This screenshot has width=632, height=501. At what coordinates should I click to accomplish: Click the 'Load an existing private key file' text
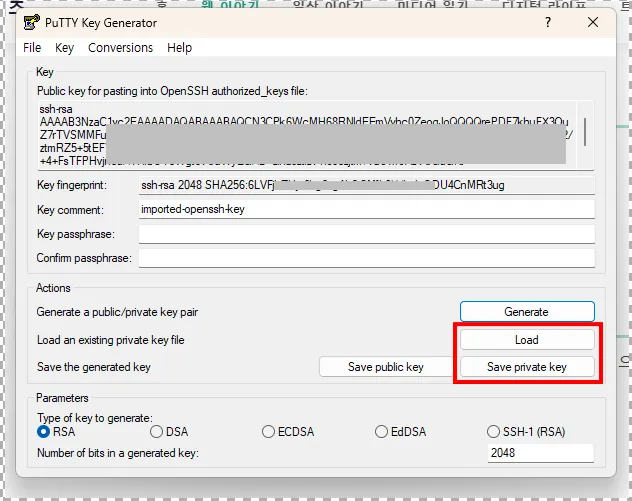coord(110,340)
